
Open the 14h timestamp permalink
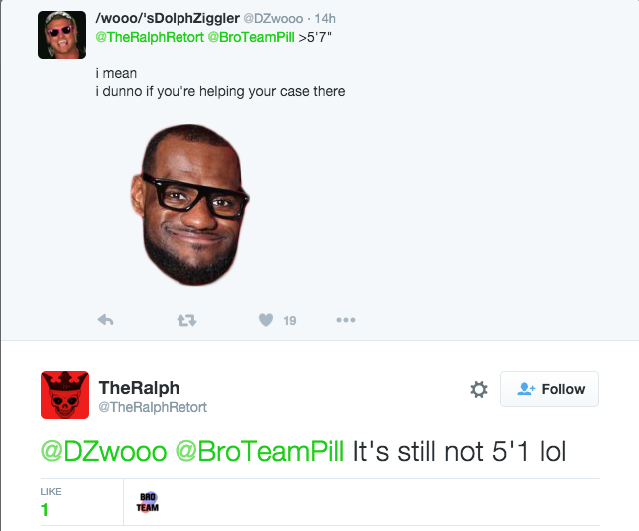tap(325, 19)
